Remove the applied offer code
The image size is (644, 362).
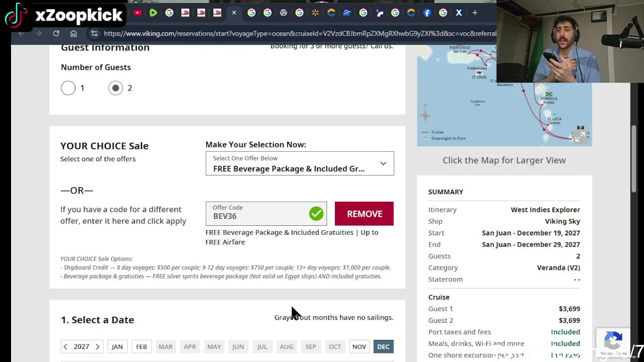coord(364,214)
